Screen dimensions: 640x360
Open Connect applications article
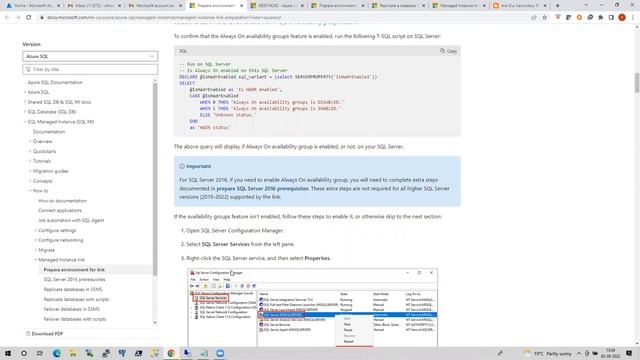60,211
